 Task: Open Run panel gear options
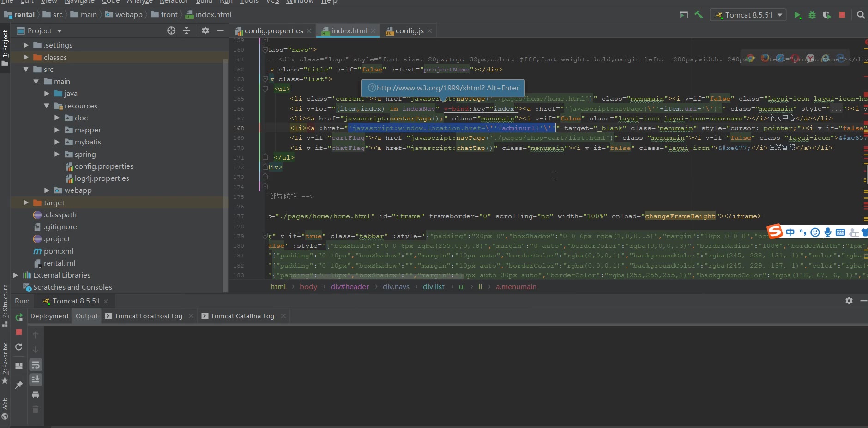849,301
